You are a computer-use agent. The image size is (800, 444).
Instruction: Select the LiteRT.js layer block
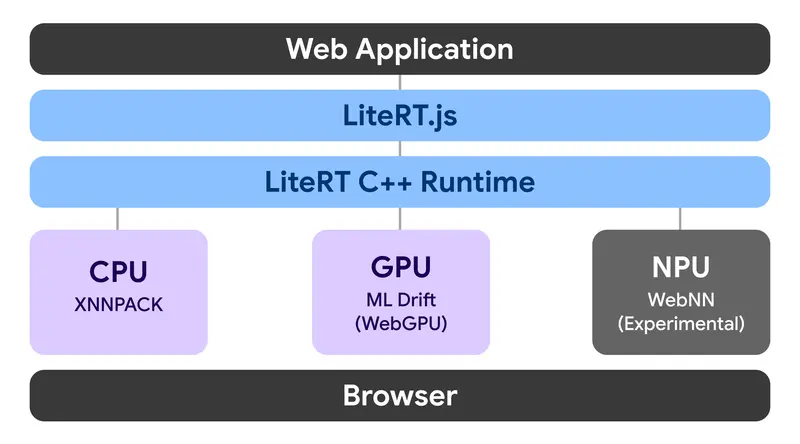click(400, 115)
